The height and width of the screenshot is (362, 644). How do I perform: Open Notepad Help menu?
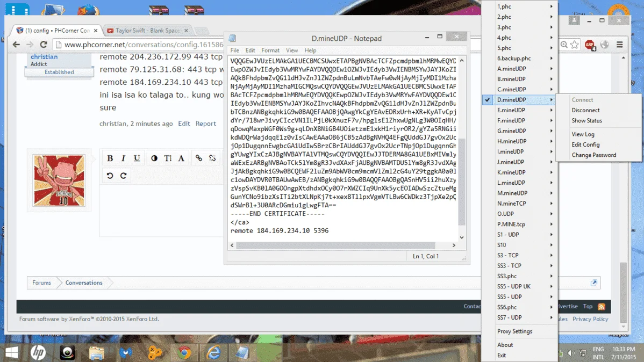[310, 50]
